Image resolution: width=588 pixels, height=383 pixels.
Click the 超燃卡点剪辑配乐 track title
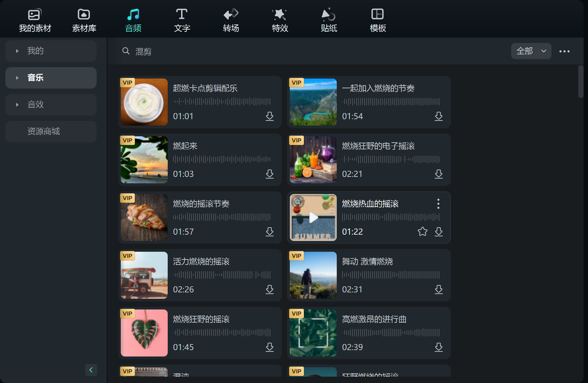(x=205, y=88)
